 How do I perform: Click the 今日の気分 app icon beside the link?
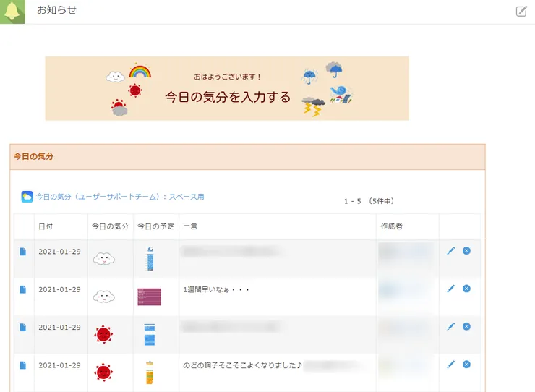27,197
